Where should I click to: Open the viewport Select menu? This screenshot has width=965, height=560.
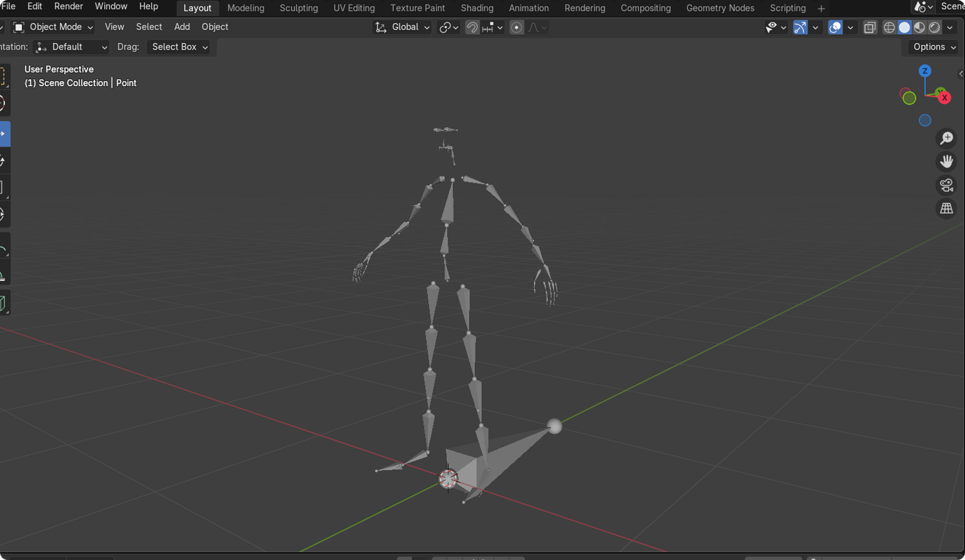click(149, 27)
